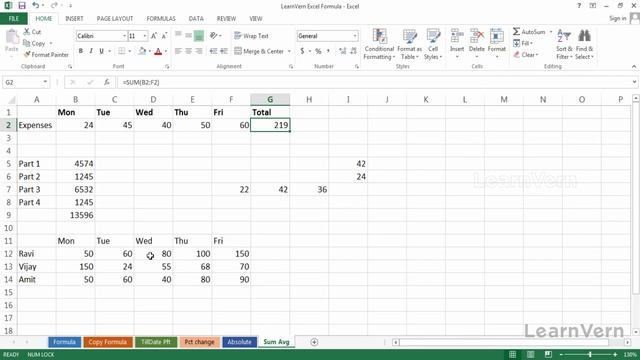Toggle Italic formatting
The image size is (640, 360).
coord(91,51)
